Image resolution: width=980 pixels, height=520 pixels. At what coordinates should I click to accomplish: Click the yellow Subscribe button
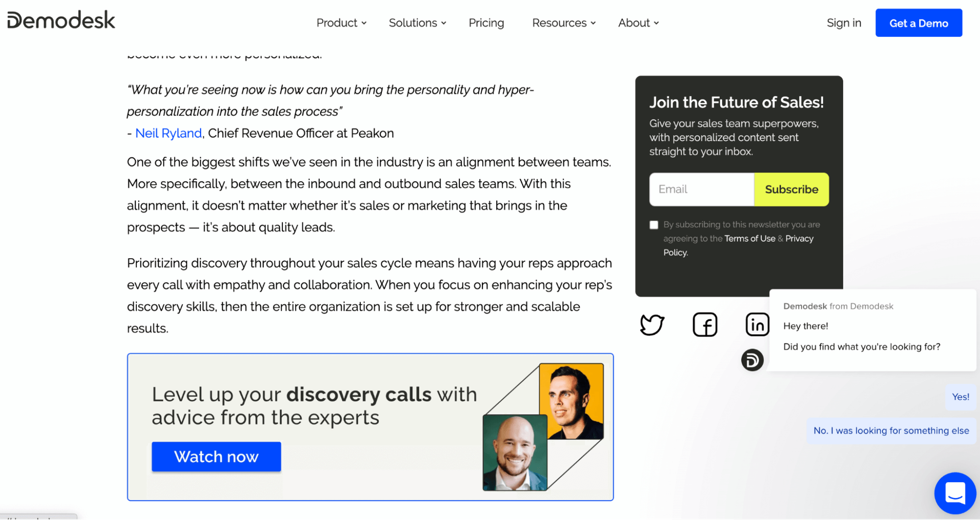click(791, 189)
